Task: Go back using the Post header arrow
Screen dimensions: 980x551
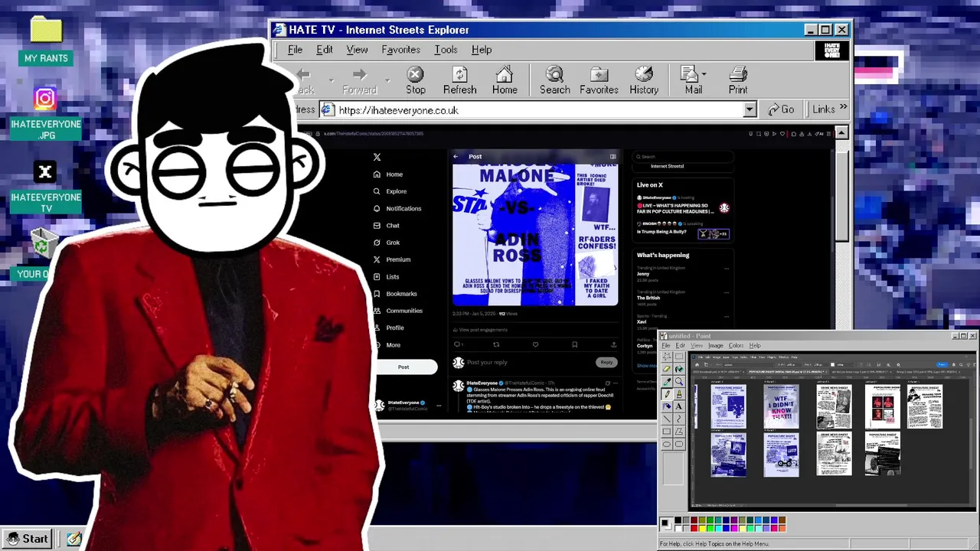Action: tap(456, 156)
